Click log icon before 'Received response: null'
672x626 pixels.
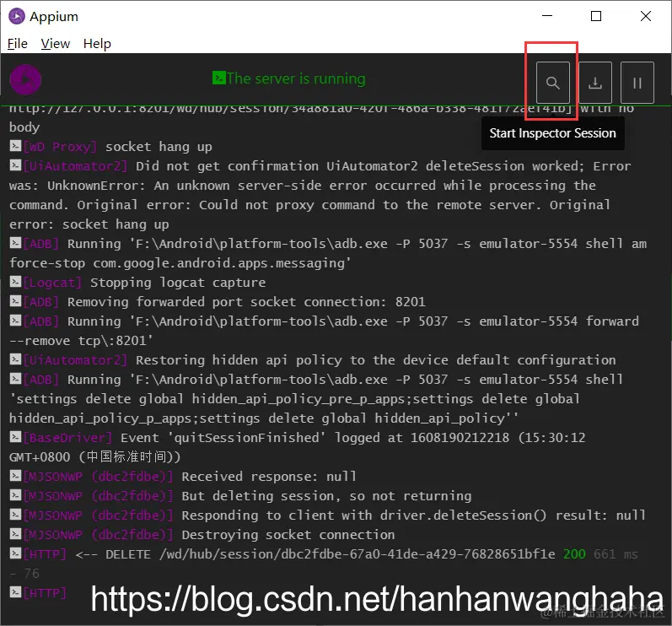pos(15,476)
